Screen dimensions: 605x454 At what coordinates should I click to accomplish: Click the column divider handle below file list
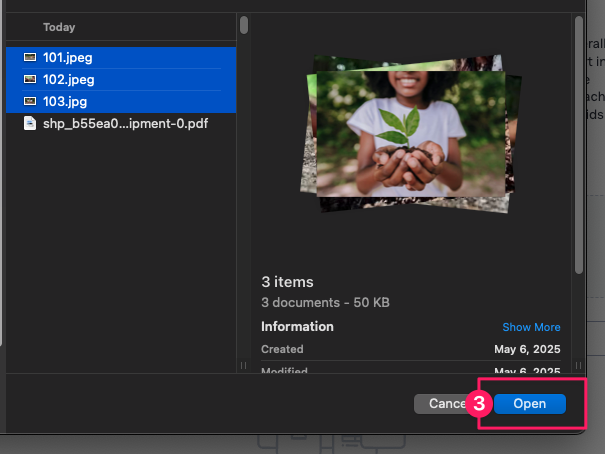(243, 365)
